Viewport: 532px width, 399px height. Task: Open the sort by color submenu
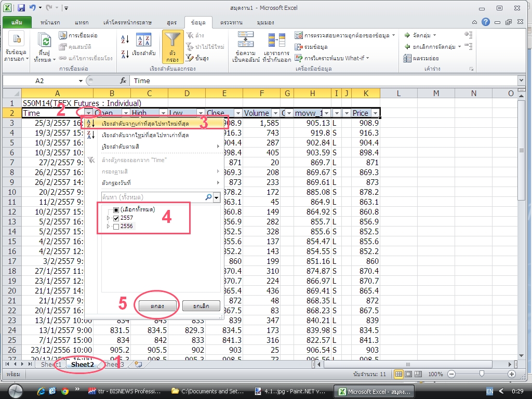(x=154, y=147)
